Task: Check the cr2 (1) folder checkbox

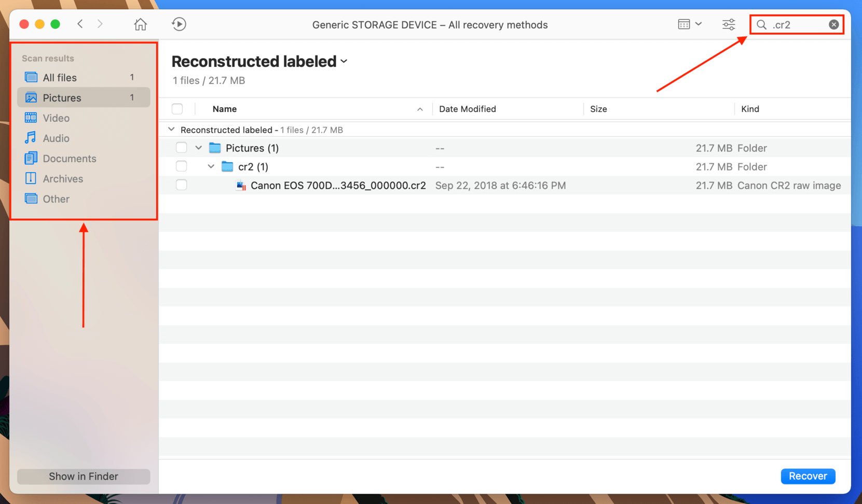Action: click(x=181, y=166)
